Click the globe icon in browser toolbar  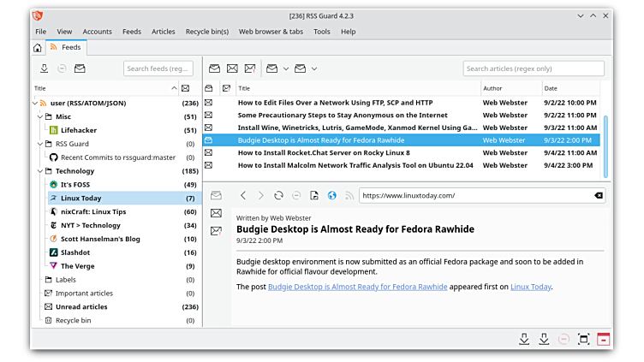click(x=332, y=196)
